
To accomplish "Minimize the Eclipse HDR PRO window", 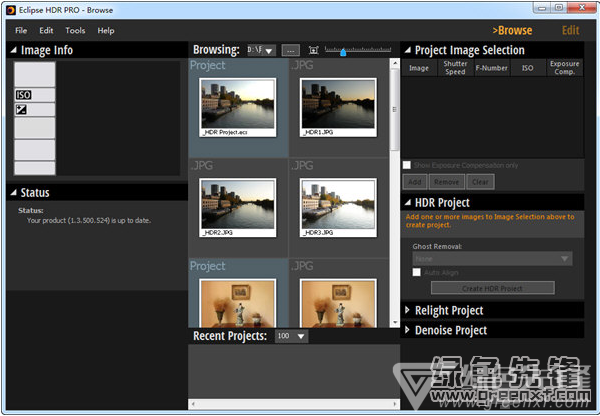I will pos(541,8).
